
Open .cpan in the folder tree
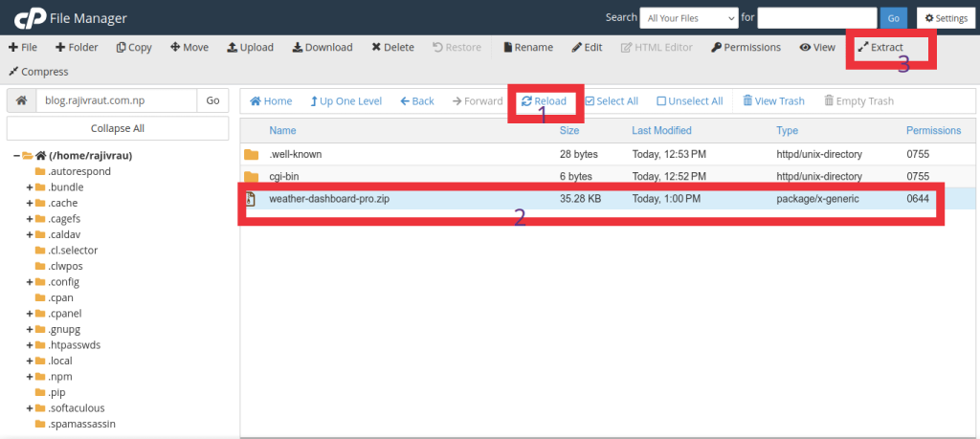pyautogui.click(x=62, y=297)
